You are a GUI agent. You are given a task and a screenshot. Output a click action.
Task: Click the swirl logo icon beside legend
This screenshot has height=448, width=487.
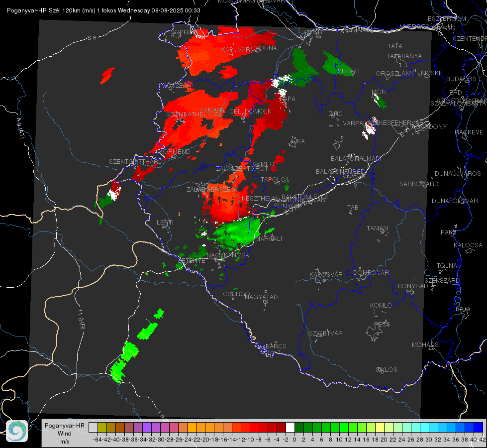pos(17,431)
